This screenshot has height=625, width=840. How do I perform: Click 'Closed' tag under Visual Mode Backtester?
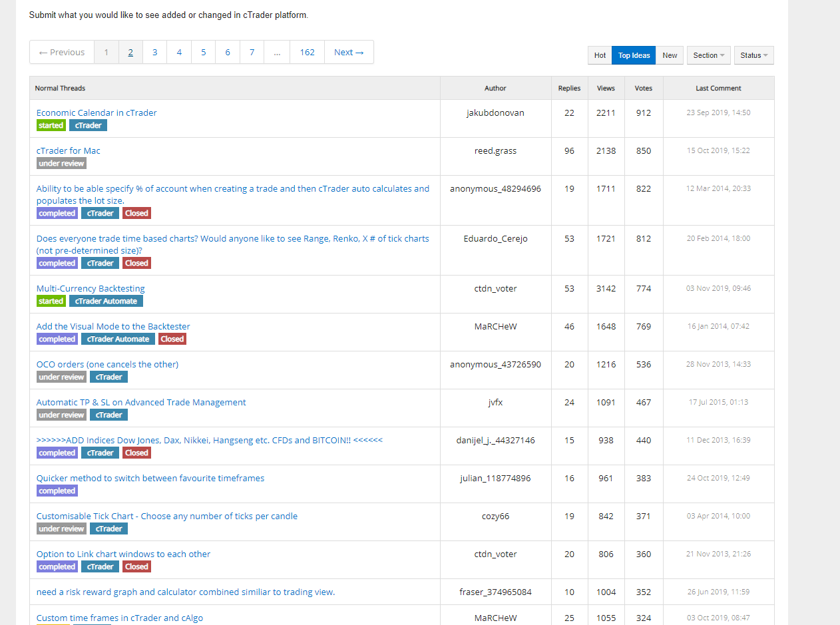point(172,339)
